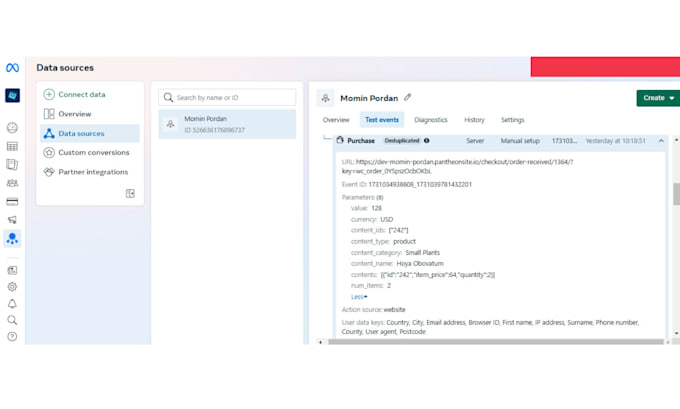
Task: Open the help question mark icon
Action: [12, 337]
